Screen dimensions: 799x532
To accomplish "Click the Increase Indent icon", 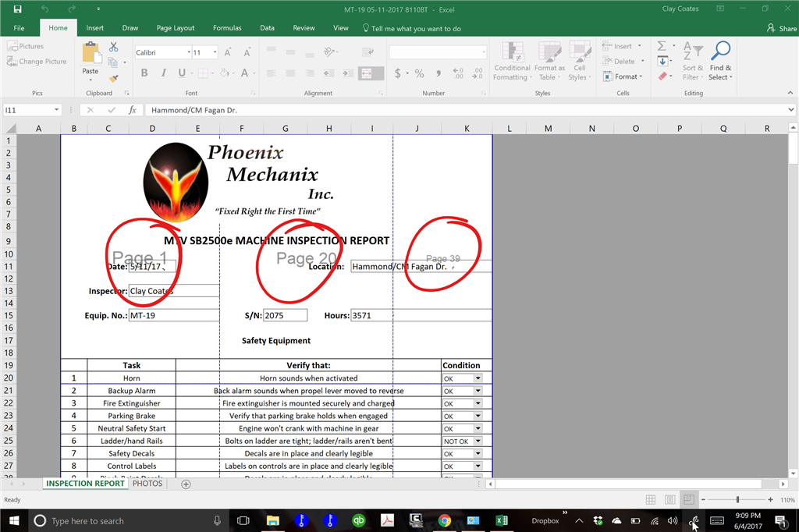I will point(348,73).
